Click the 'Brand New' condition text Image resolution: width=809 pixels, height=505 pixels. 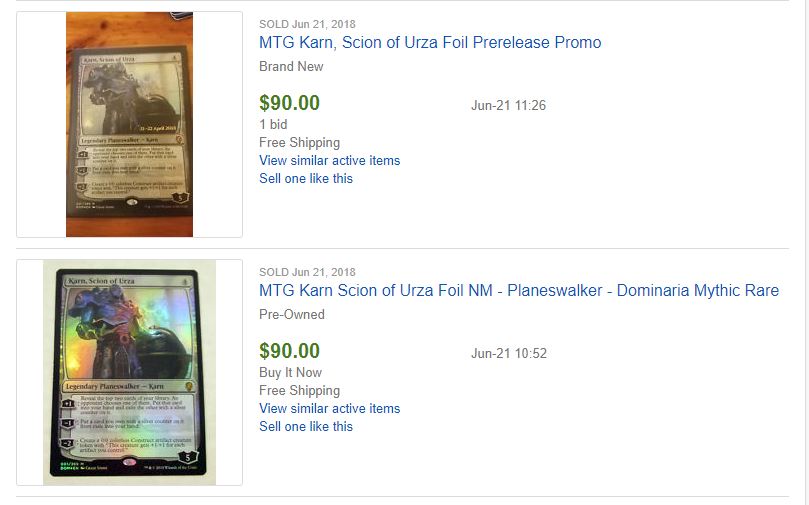pos(291,67)
